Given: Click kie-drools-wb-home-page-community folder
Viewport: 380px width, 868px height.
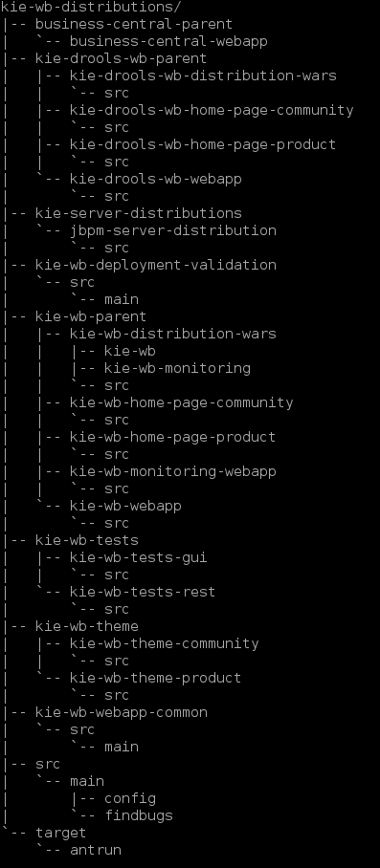Looking at the screenshot, I should [212, 110].
